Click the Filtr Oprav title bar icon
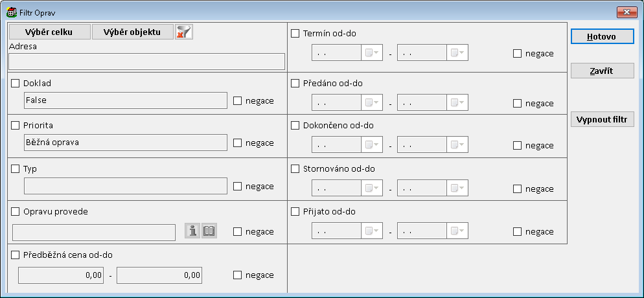The image size is (644, 298). [x=12, y=12]
